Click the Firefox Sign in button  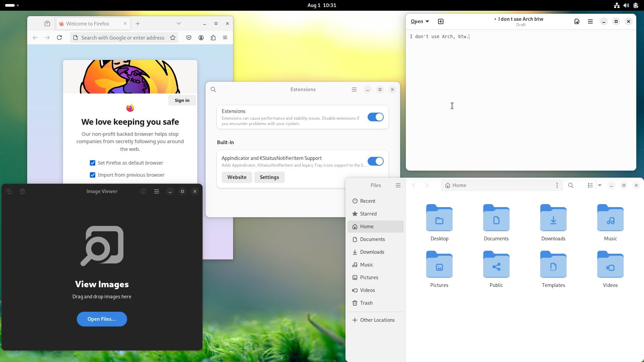[x=182, y=100]
